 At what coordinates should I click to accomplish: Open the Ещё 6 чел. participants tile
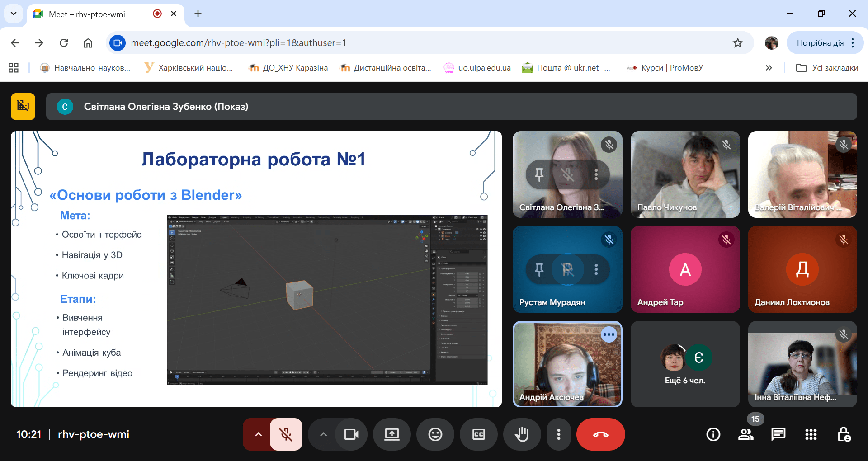pyautogui.click(x=685, y=364)
